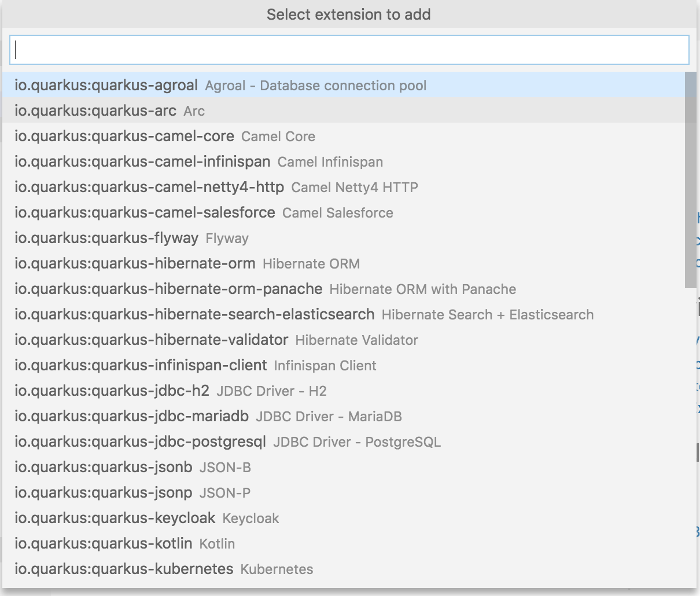The height and width of the screenshot is (596, 700).
Task: Choose quarkus-keycloak Keycloak extension
Action: [x=344, y=518]
